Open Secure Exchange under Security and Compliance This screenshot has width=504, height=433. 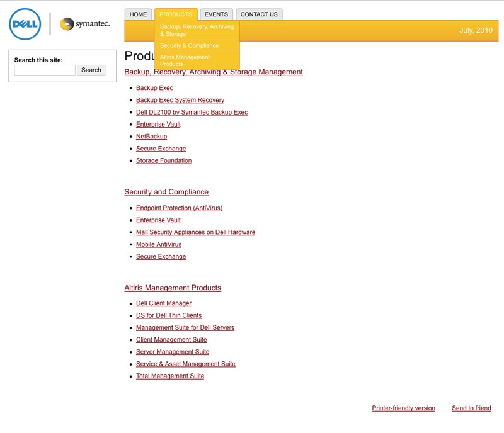tap(161, 257)
